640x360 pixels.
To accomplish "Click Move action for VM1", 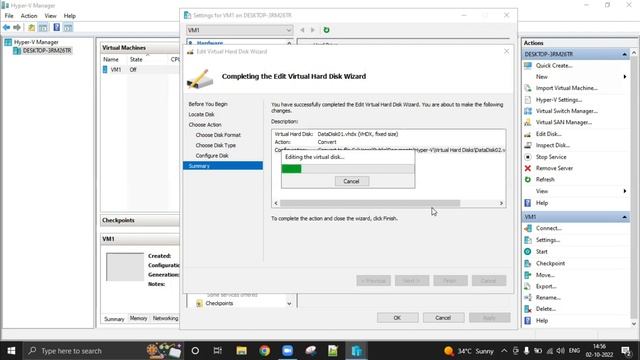I will point(545,275).
